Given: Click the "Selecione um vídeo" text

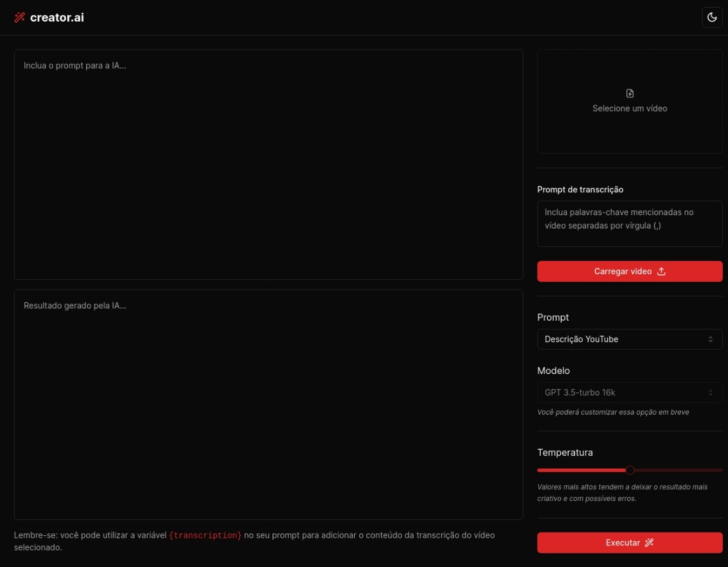Looking at the screenshot, I should pyautogui.click(x=630, y=109).
